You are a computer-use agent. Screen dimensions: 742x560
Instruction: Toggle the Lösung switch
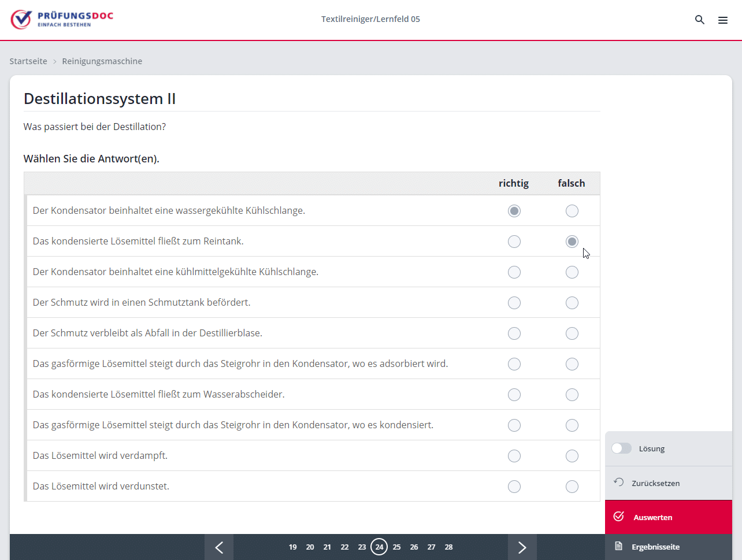[x=621, y=448]
